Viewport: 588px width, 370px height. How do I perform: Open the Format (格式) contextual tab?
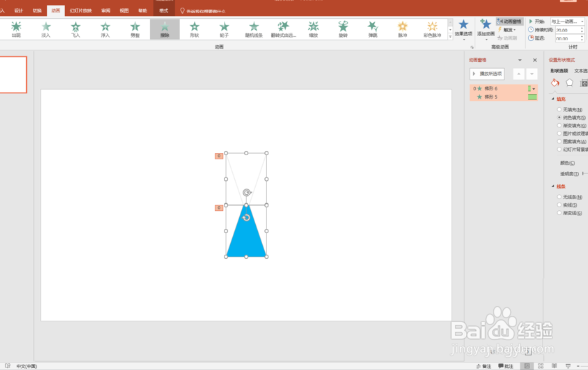click(x=164, y=10)
